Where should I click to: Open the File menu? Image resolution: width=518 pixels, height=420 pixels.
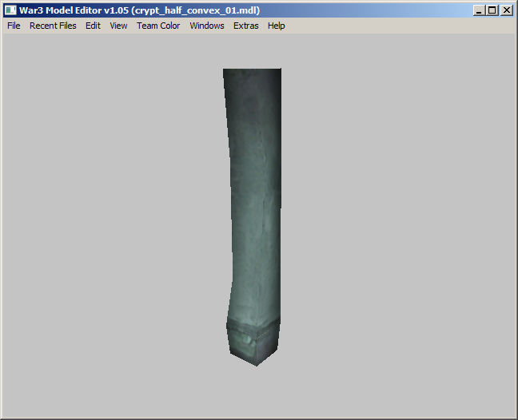click(x=14, y=26)
